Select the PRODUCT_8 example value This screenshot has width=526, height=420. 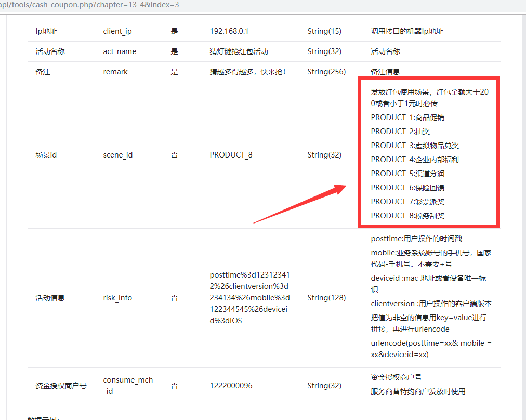coord(231,155)
